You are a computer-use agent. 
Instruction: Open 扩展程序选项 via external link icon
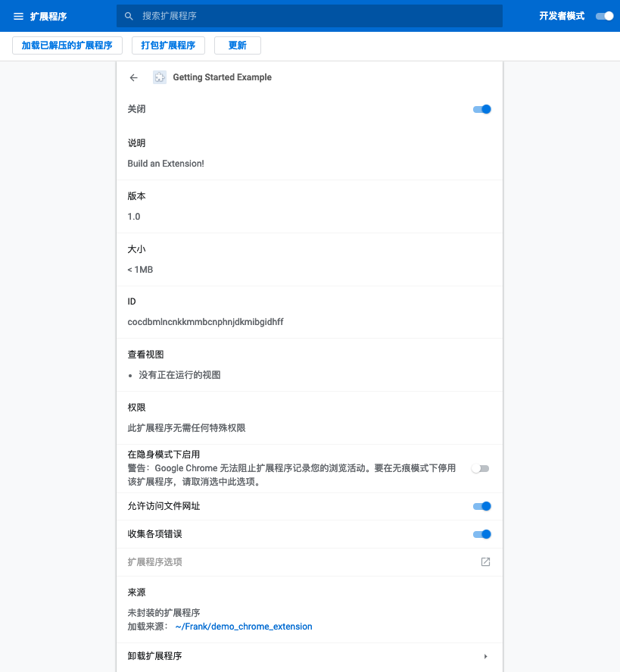point(485,561)
